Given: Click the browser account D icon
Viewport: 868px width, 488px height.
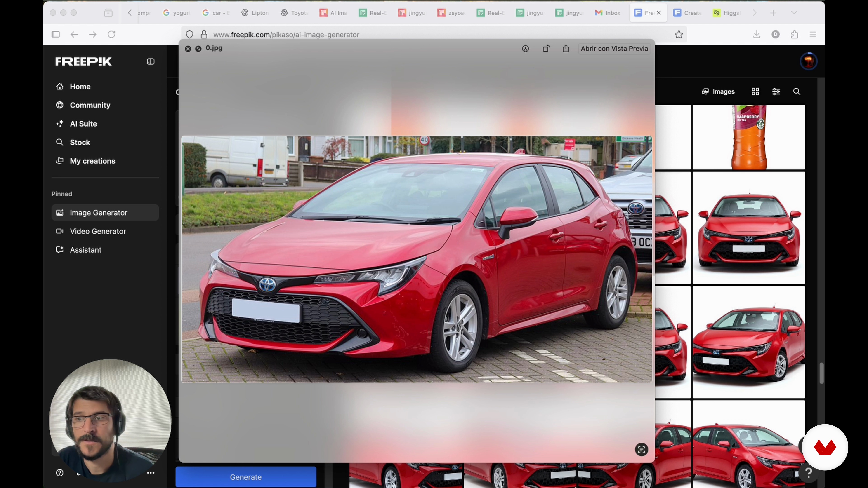Looking at the screenshot, I should (775, 34).
